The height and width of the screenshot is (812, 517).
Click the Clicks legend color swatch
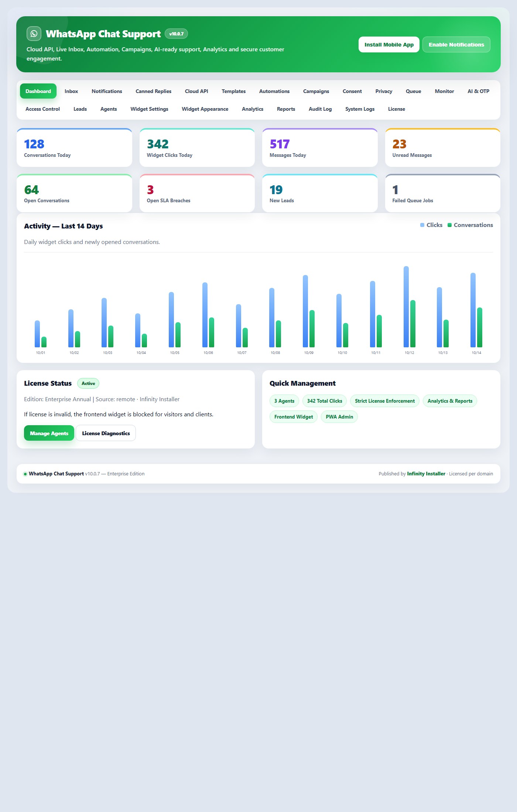click(422, 225)
